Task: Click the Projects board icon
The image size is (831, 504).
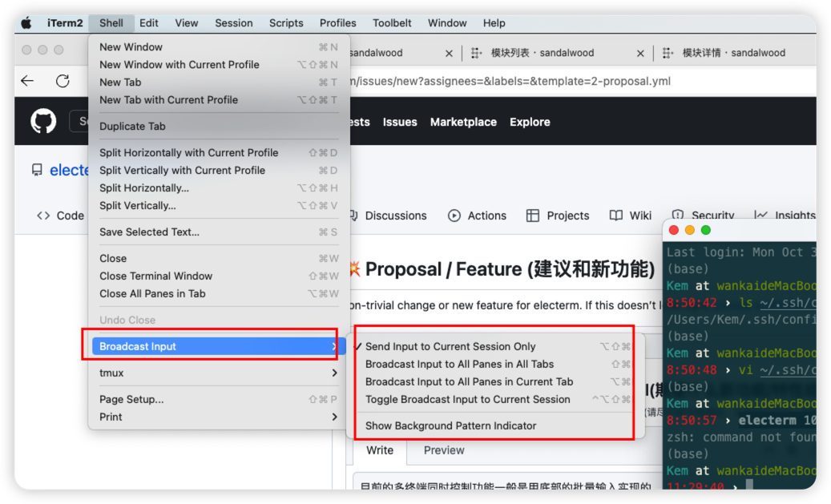Action: point(533,216)
